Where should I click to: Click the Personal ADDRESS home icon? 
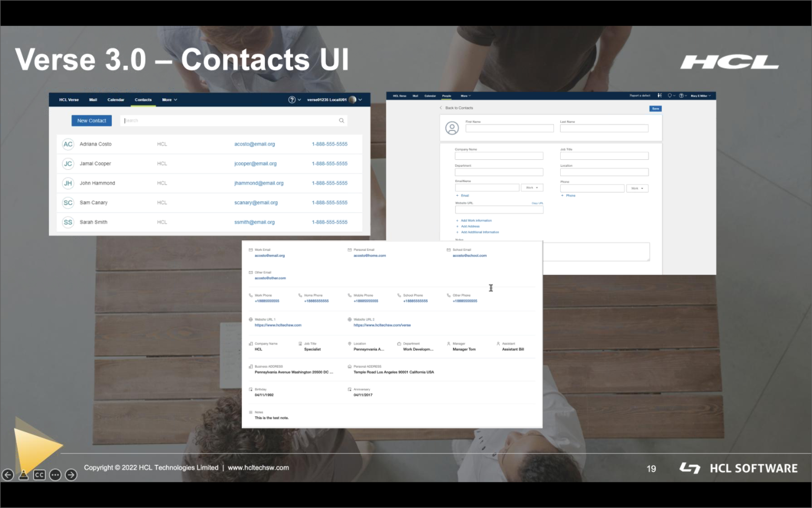pyautogui.click(x=350, y=367)
